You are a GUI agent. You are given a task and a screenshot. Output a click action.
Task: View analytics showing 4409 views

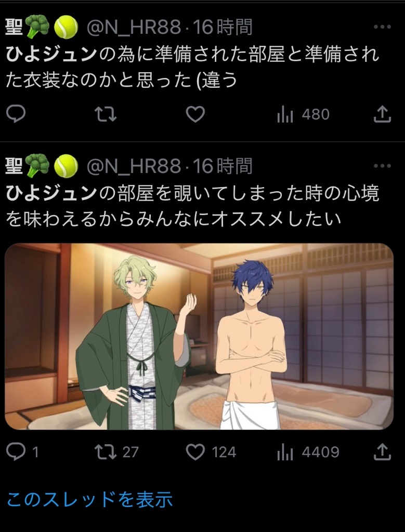coord(308,452)
